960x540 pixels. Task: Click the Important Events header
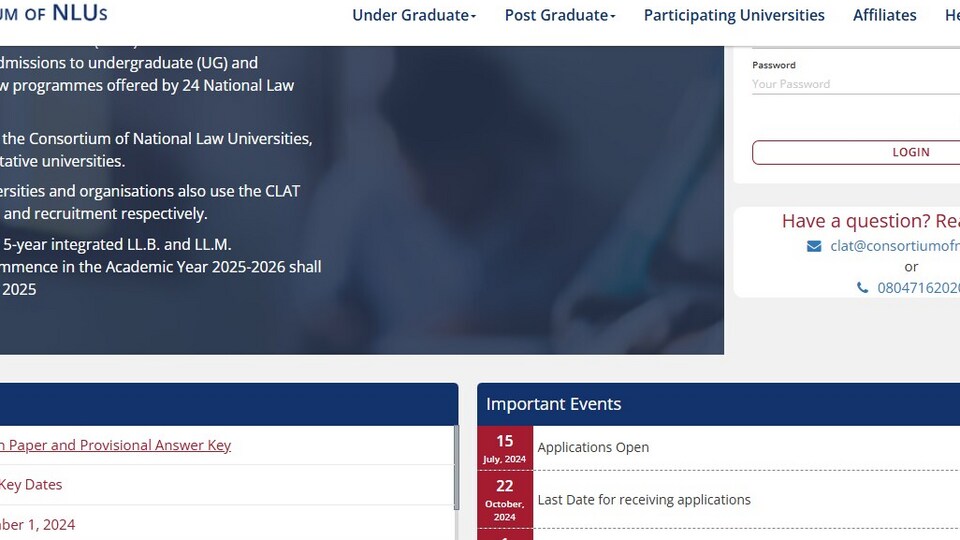click(x=553, y=404)
